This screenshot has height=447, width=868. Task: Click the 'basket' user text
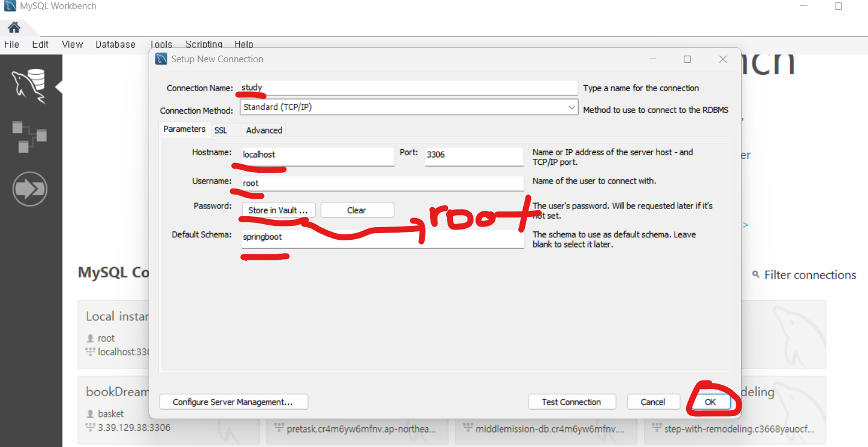(111, 414)
